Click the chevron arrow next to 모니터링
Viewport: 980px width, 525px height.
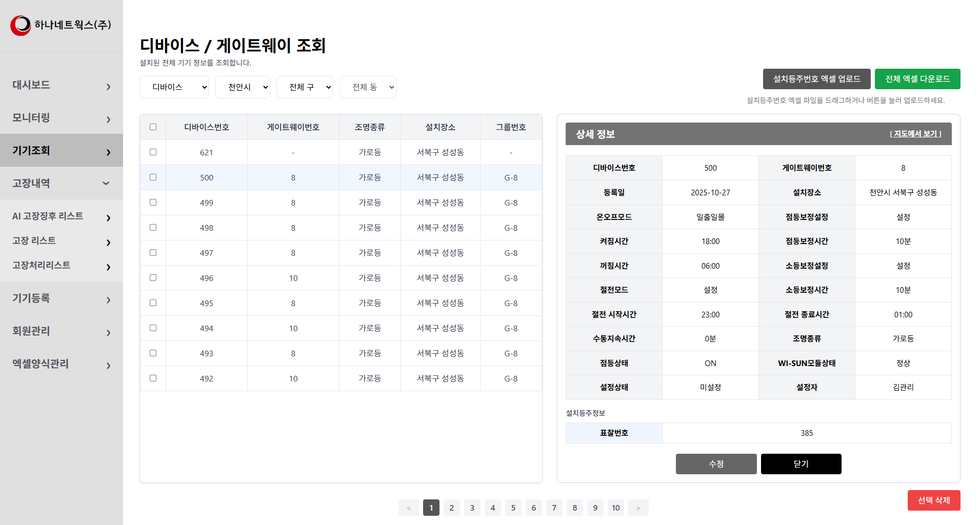pyautogui.click(x=108, y=119)
